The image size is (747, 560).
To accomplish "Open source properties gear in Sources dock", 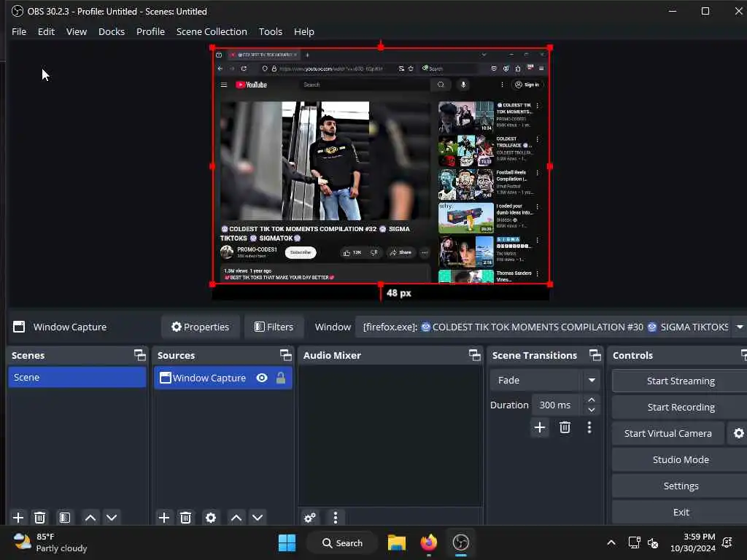I will click(x=211, y=518).
